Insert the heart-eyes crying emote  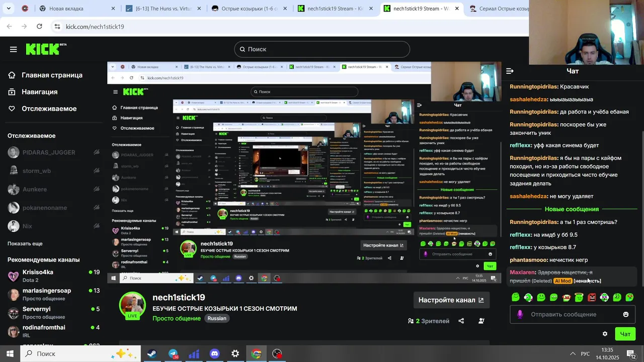coord(629,297)
